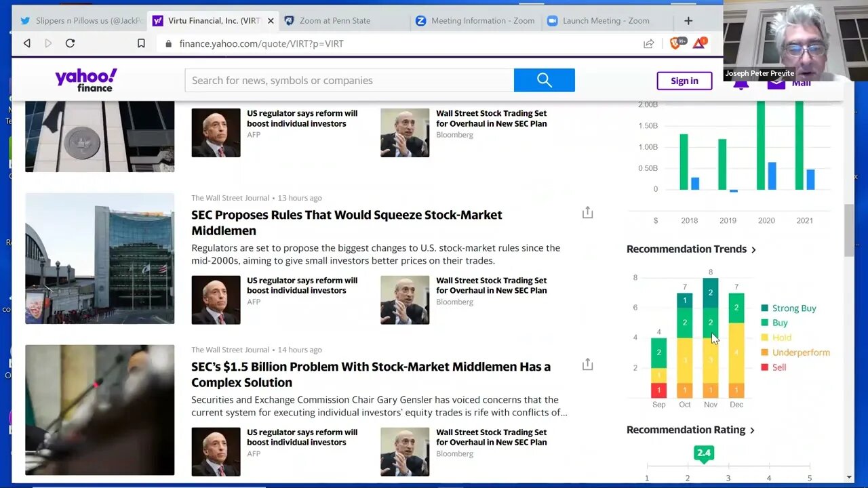Click the 2.4 recommendation rating marker
Image resolution: width=868 pixels, height=488 pixels.
tap(704, 453)
